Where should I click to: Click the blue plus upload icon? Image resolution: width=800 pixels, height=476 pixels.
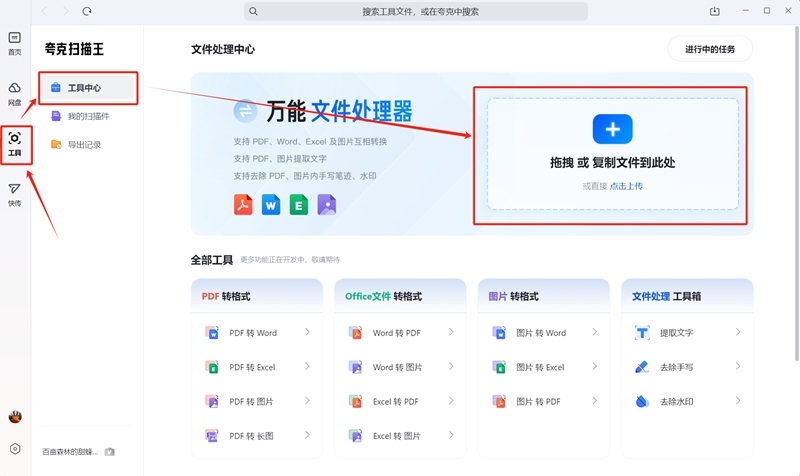coord(612,129)
